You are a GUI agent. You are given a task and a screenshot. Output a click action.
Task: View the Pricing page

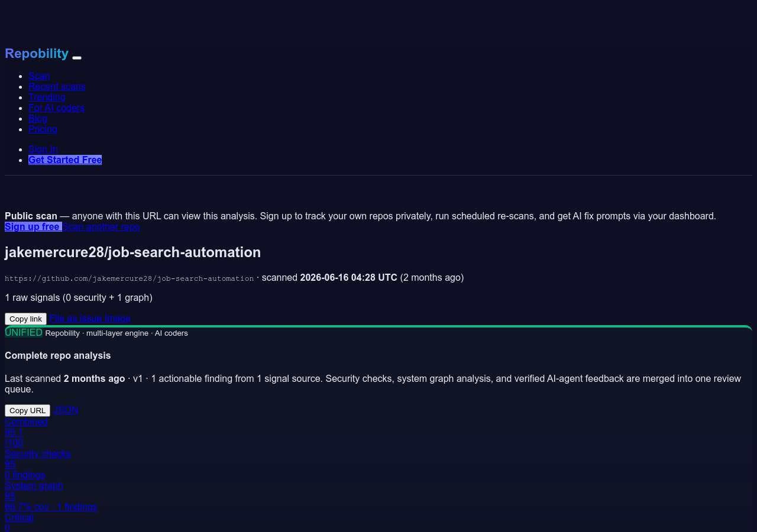point(43,129)
